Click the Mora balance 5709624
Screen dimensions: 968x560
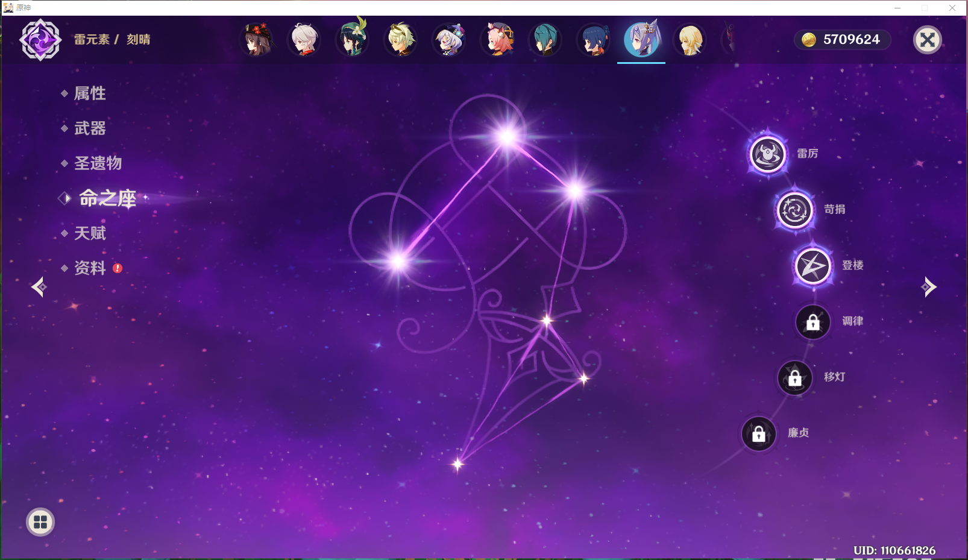(842, 40)
